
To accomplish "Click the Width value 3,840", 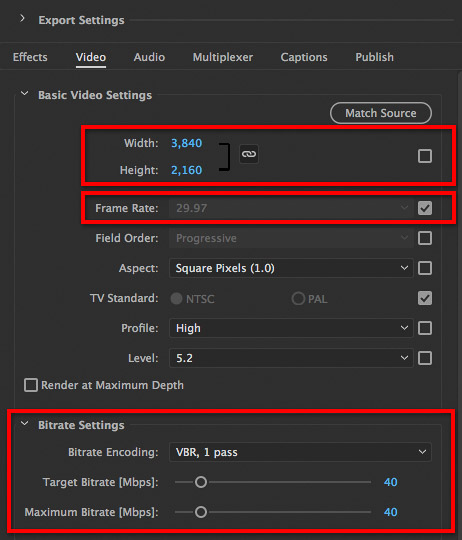I will pyautogui.click(x=187, y=143).
